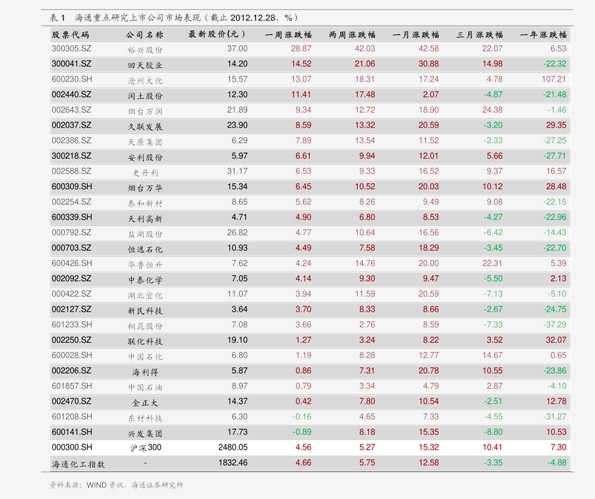Select the 海通化工指数 row label

pyautogui.click(x=78, y=464)
